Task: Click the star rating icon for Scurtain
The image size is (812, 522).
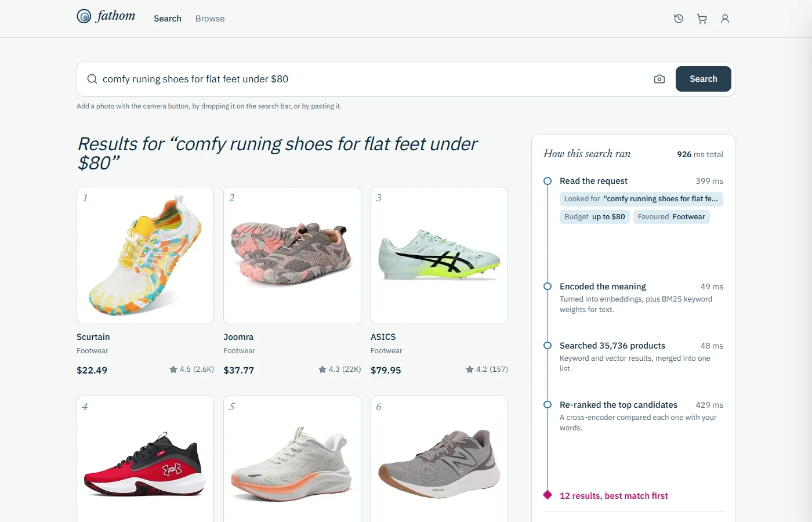Action: click(173, 369)
